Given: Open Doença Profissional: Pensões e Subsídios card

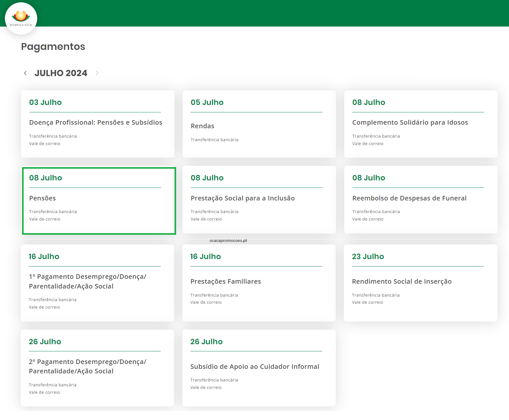Looking at the screenshot, I should 96,123.
